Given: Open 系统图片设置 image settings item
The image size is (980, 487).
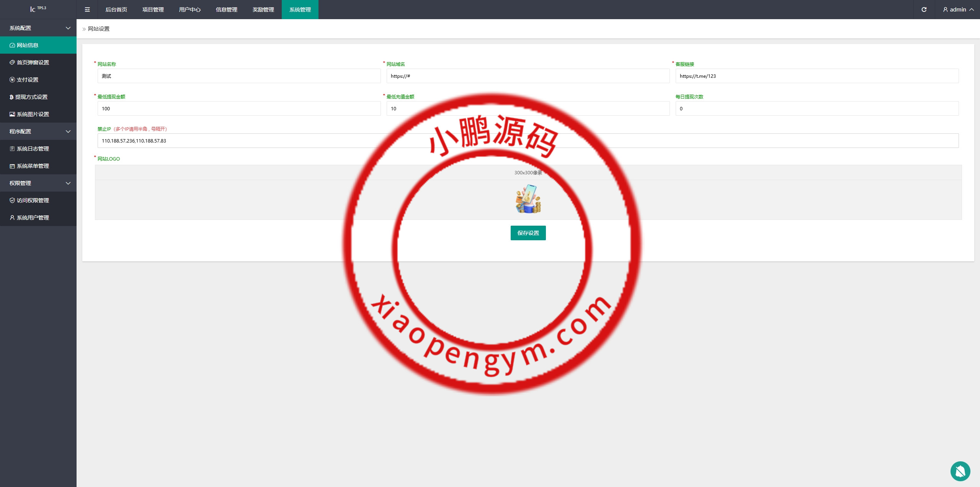Looking at the screenshot, I should [33, 114].
